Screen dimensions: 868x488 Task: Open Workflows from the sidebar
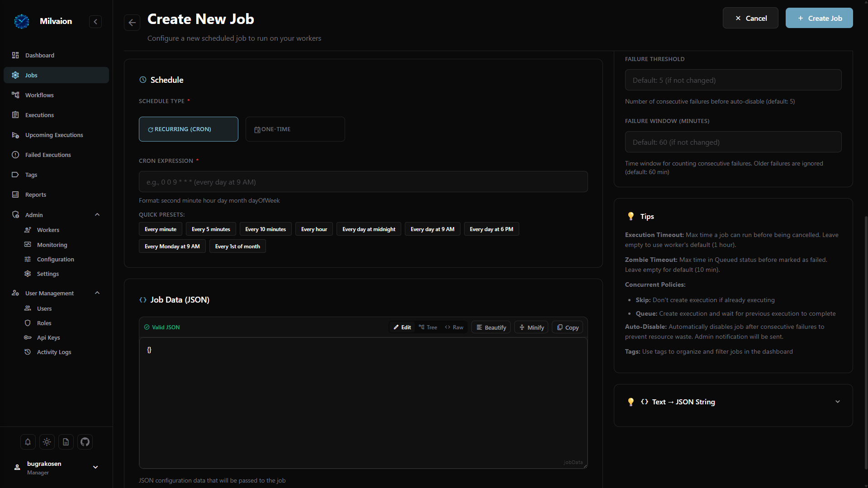(x=56, y=95)
